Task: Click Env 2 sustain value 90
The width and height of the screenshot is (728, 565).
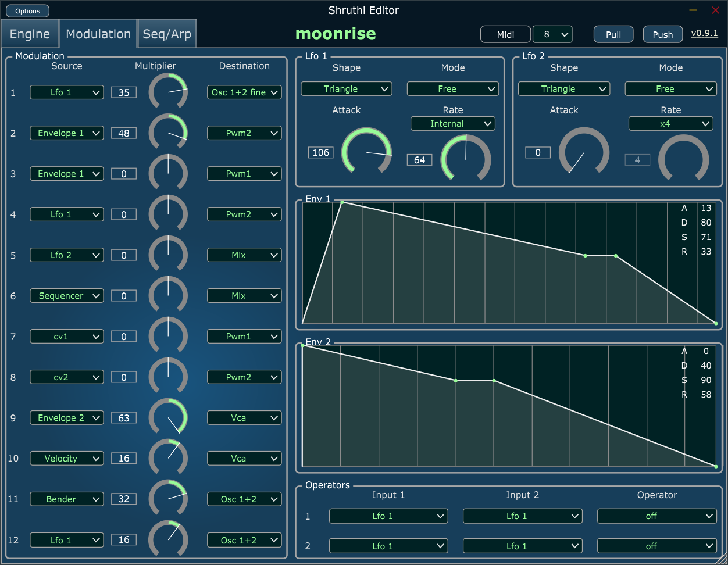Action: click(706, 380)
